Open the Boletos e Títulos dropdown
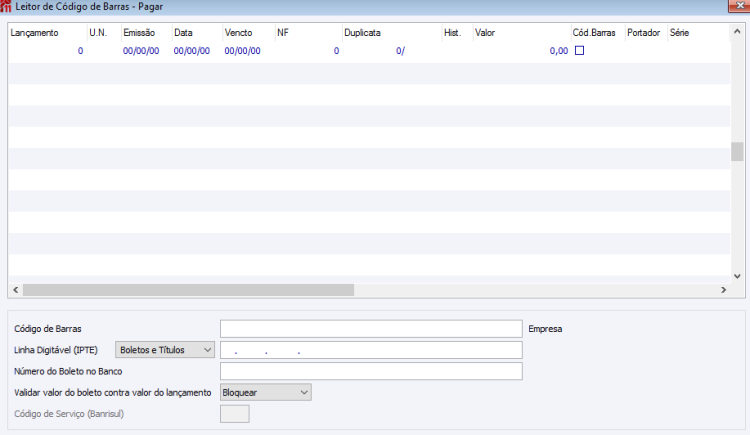The image size is (750, 435). click(165, 350)
